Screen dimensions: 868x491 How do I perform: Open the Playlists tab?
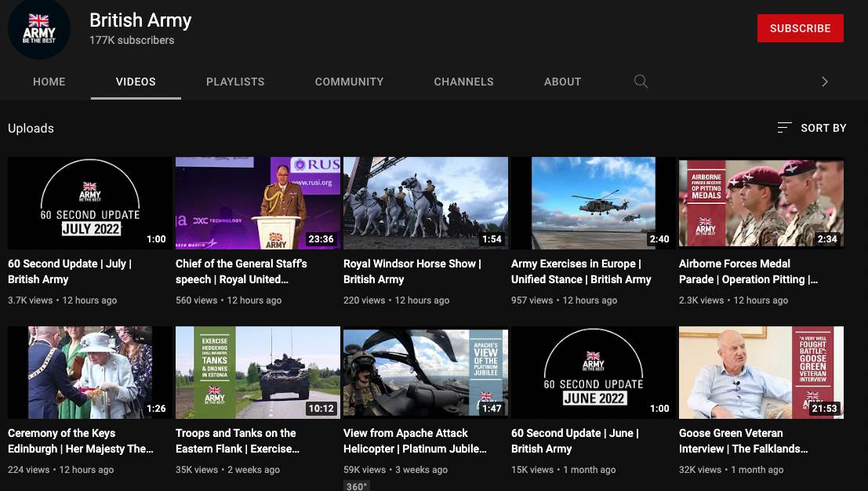(x=235, y=82)
